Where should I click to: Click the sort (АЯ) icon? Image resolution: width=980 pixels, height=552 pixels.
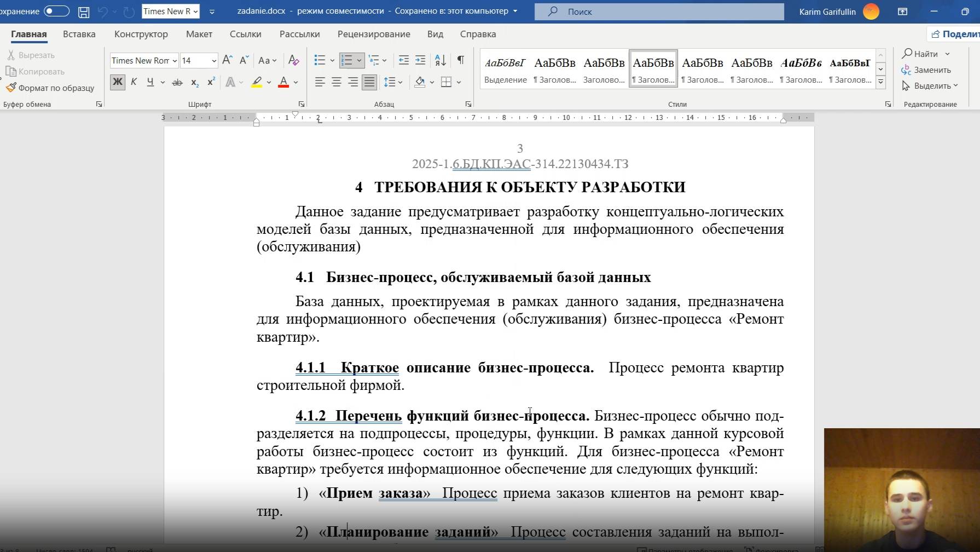coord(440,60)
